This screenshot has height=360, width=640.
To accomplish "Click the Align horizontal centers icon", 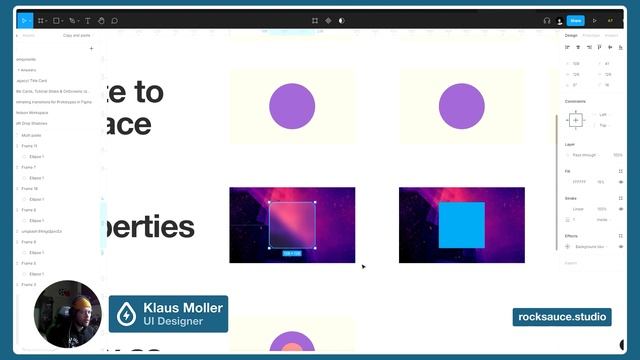I will point(578,47).
